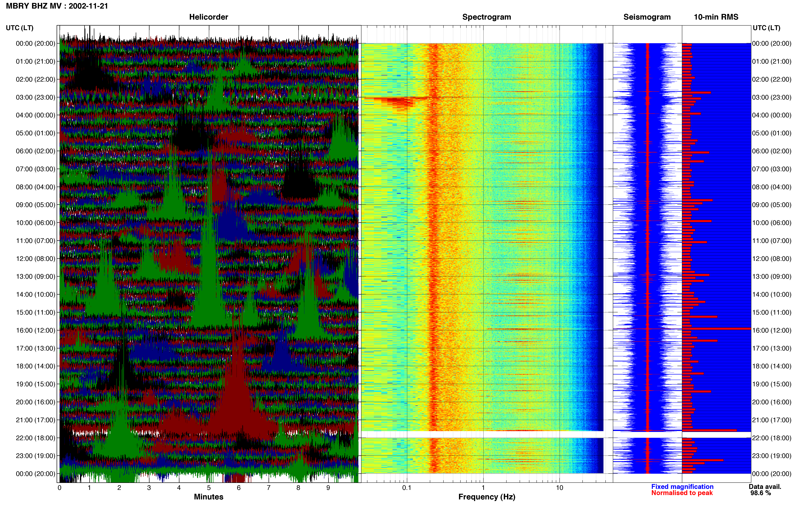Click the left '16:00 (12:00)' time label
This screenshot has height=508, width=812.
[x=36, y=330]
